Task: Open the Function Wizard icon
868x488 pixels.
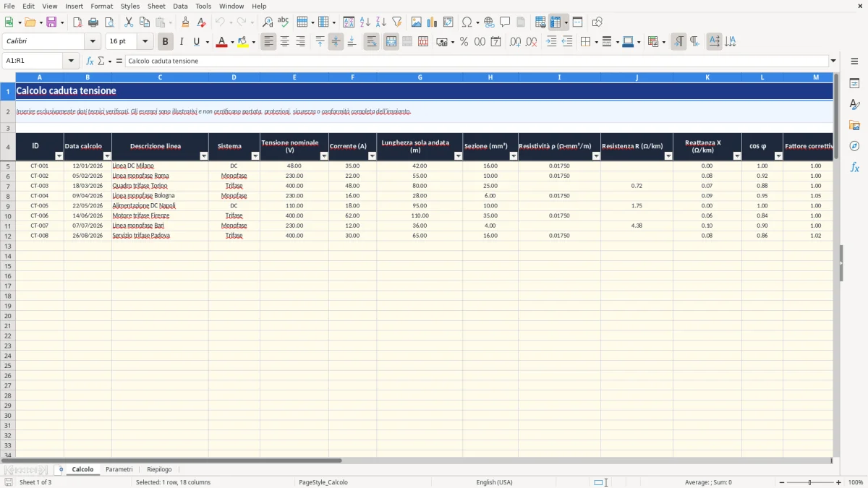Action: coord(90,61)
